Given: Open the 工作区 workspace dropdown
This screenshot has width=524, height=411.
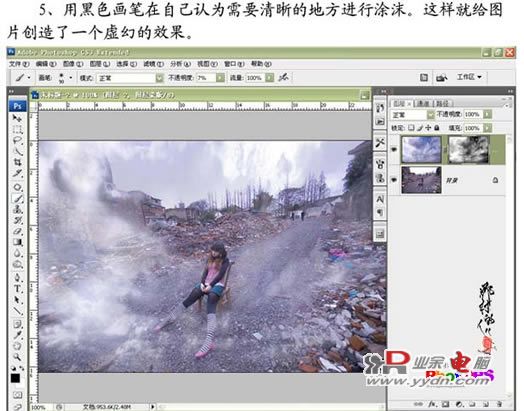Looking at the screenshot, I should point(469,77).
